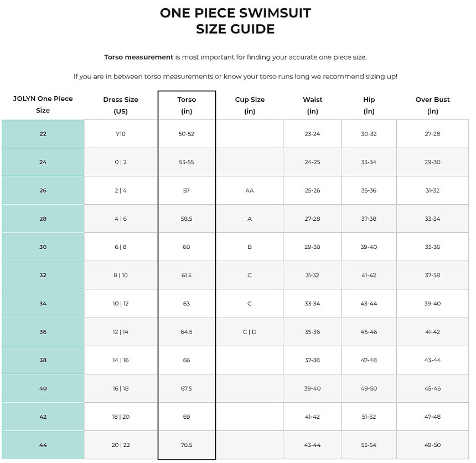Image resolution: width=476 pixels, height=463 pixels.
Task: Click the "Over Bust (in)" column header
Action: click(x=432, y=105)
